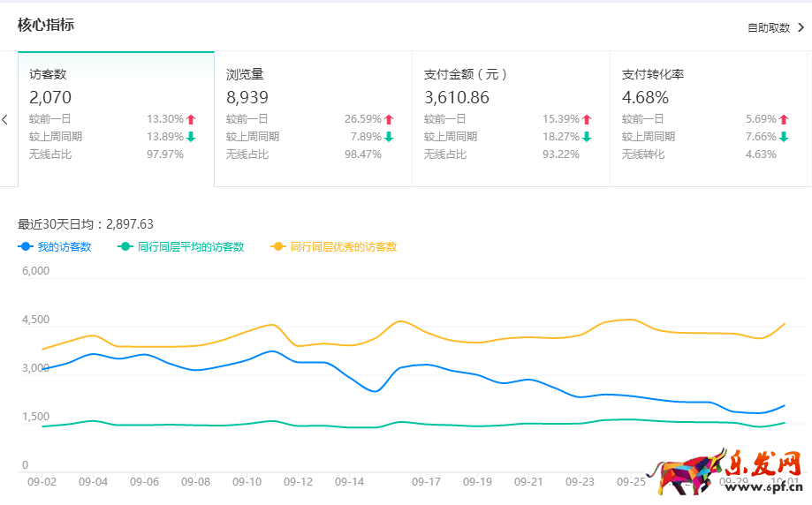Toggle 同行同层优秀的访客数 legend series
Screen dimensions: 812x505
pos(334,247)
